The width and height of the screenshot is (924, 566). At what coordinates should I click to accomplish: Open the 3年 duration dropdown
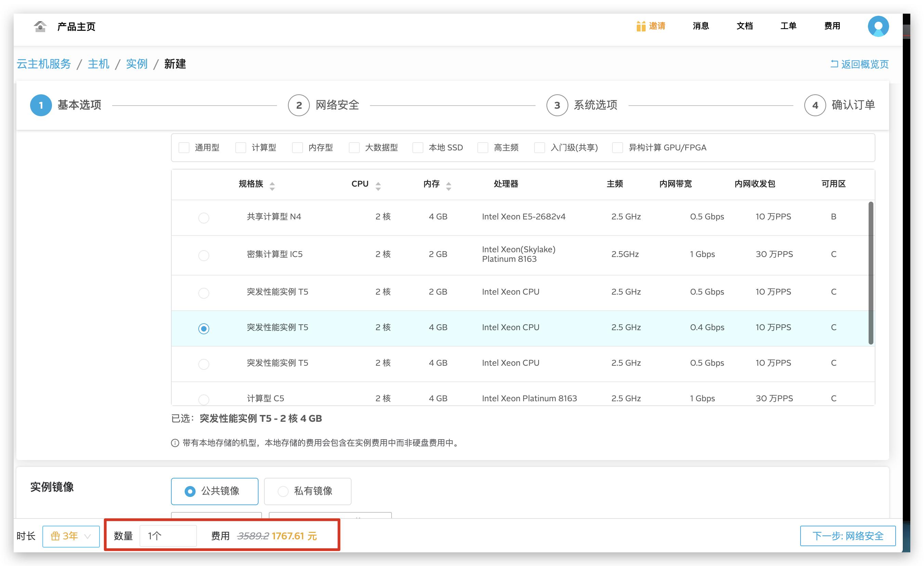click(71, 536)
